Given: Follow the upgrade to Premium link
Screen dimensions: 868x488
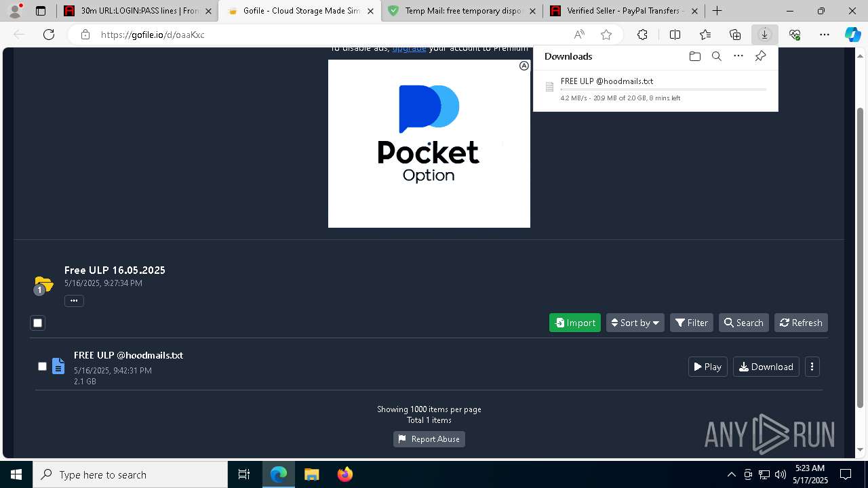Looking at the screenshot, I should (x=409, y=49).
